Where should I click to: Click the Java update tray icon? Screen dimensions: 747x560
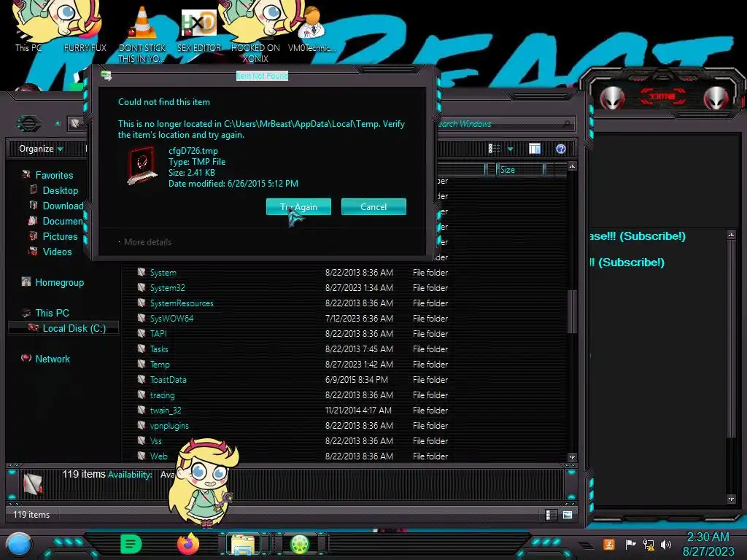pyautogui.click(x=609, y=544)
